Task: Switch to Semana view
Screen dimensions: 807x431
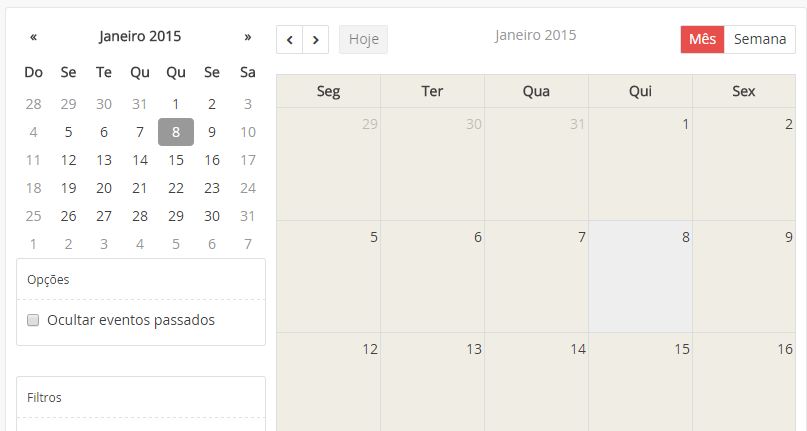Action: coord(759,39)
